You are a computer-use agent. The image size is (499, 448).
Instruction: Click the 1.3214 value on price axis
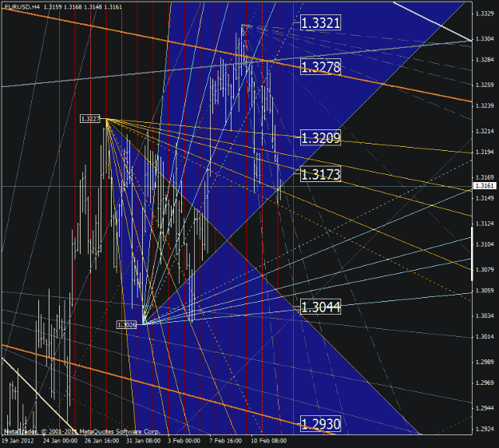pyautogui.click(x=485, y=131)
